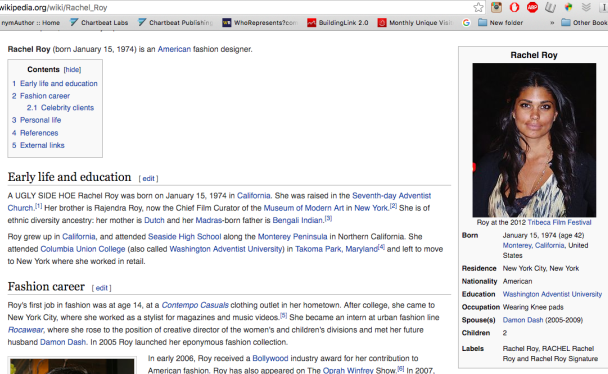Click the multicolored pinwheel extension icon

click(x=568, y=7)
